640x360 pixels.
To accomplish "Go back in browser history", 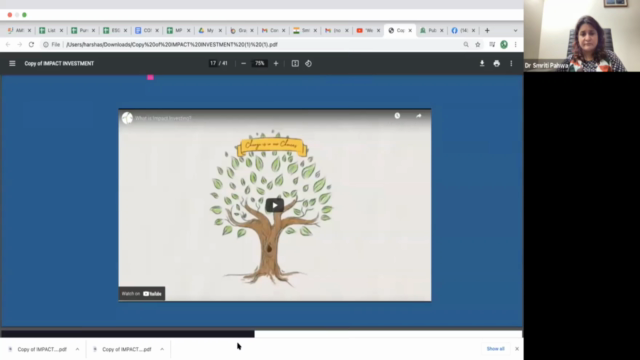I will tap(8, 44).
